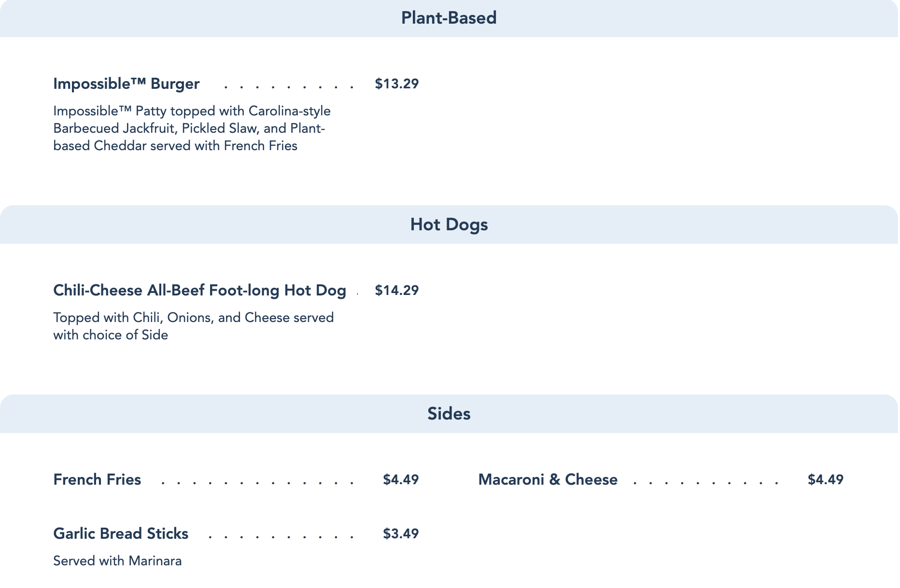Select the Impossible™ Burger item title
Viewport: 900px width, 588px height.
126,84
